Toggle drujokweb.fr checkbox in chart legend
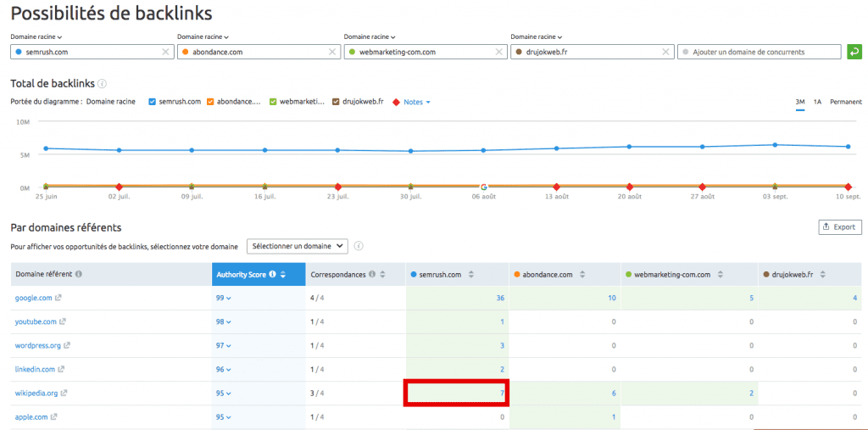 (336, 102)
